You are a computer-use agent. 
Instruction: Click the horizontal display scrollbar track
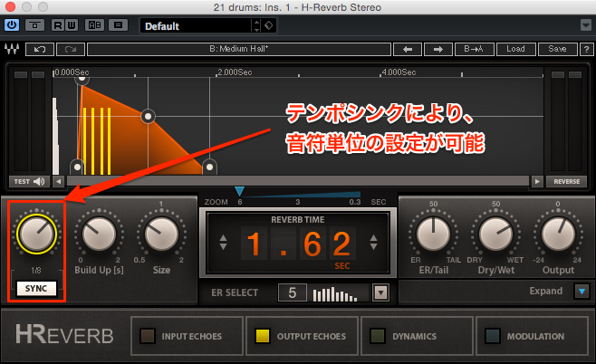(298, 182)
